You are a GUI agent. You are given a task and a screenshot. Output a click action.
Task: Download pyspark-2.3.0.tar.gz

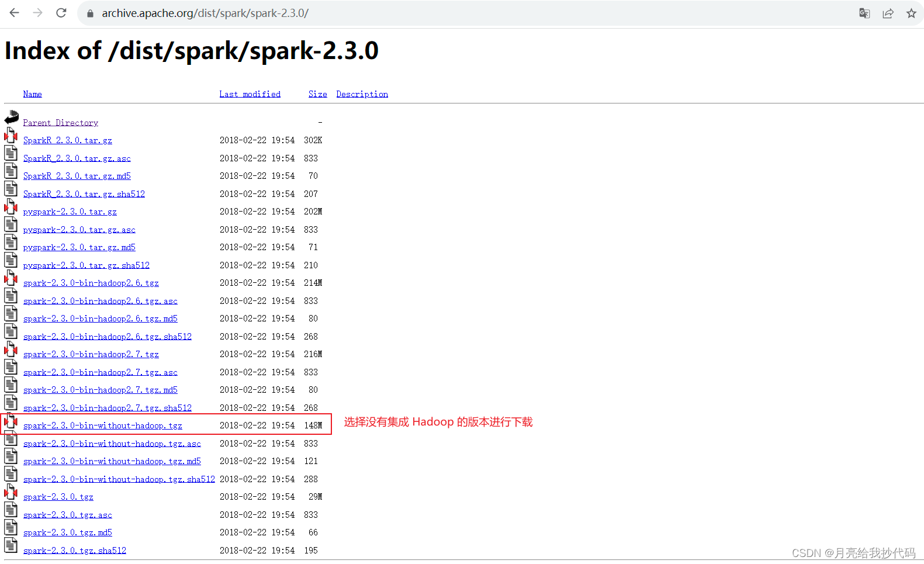[70, 212]
